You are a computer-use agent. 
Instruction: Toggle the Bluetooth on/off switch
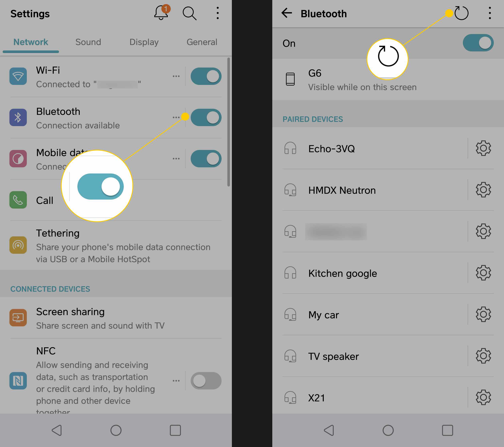[206, 117]
